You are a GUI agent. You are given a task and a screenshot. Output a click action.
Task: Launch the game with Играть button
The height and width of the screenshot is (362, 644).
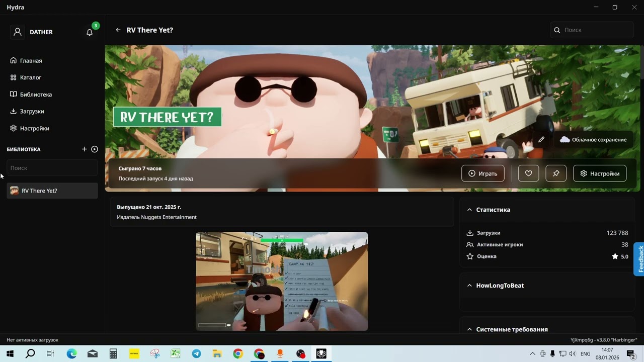[x=483, y=173]
